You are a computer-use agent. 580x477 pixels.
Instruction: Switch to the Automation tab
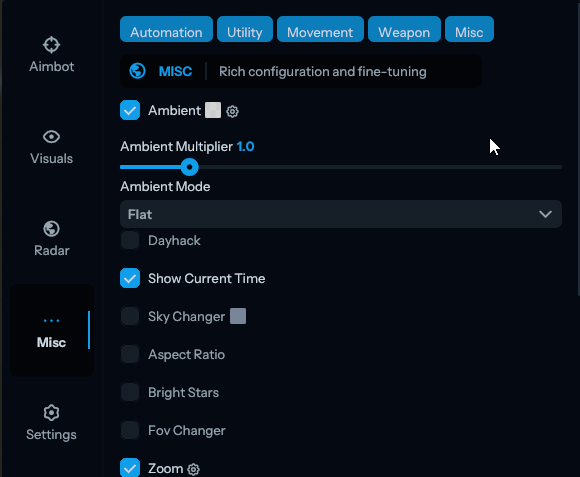tap(166, 29)
